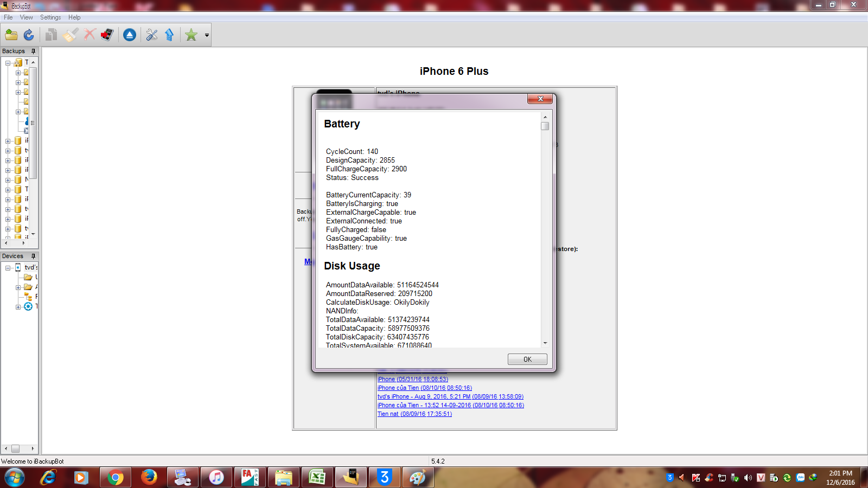Close the battery info dialog

(540, 99)
